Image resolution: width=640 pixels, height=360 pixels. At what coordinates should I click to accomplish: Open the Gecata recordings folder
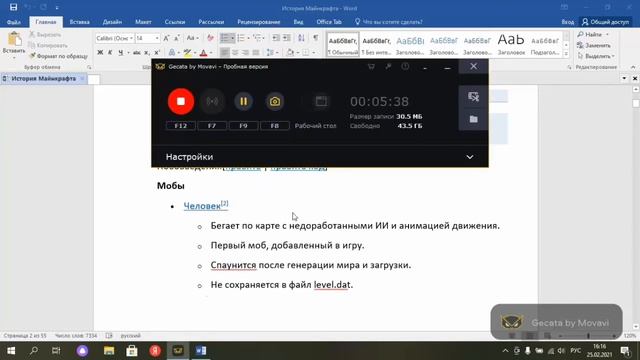(473, 119)
